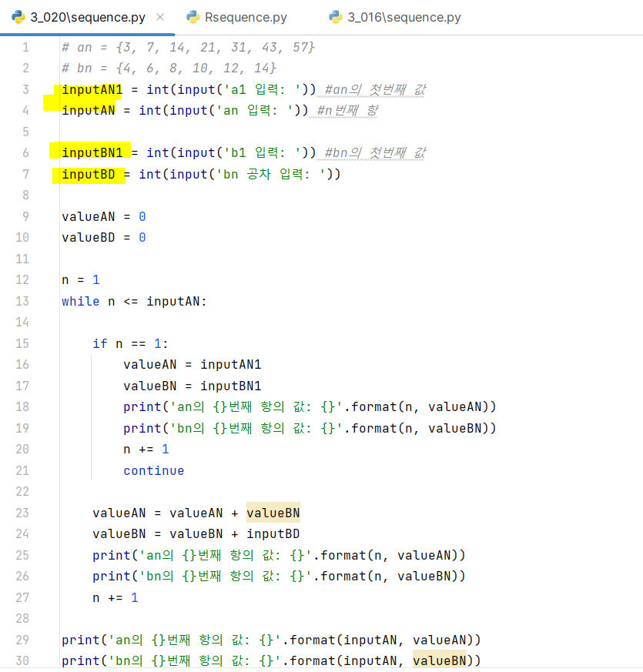Click the comment '# an = {3, 7, 14, 21, 31, 43, 57}'
The width and height of the screenshot is (643, 672).
188,47
